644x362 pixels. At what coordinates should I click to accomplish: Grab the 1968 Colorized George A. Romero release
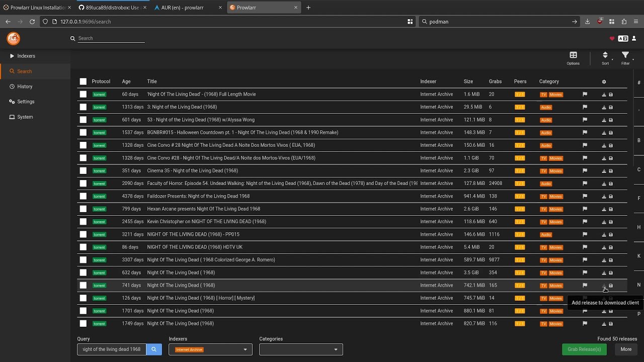pyautogui.click(x=604, y=260)
